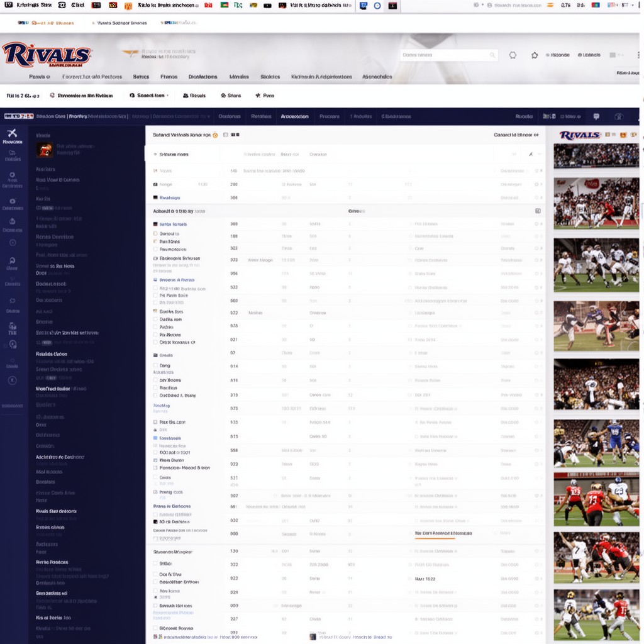644x644 pixels.
Task: Select the crossed-tools icon atop the dark sidebar
Action: (13, 133)
